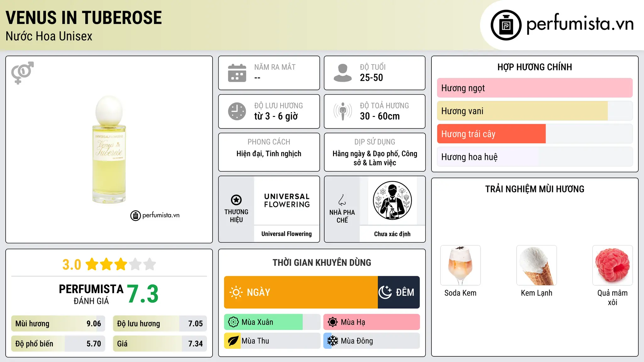
Task: Click the HỢP HƯƠNG CHÍNH heading
Action: pos(535,67)
